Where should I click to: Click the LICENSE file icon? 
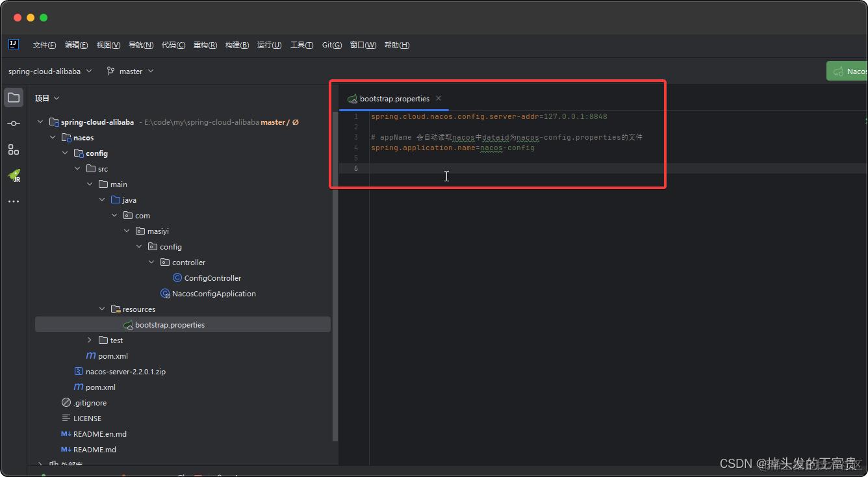pos(66,419)
